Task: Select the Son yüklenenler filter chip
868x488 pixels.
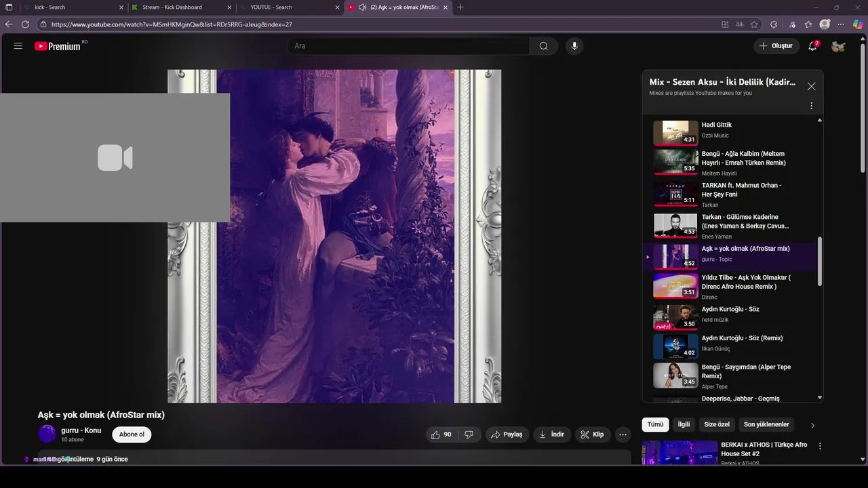Action: 766,424
